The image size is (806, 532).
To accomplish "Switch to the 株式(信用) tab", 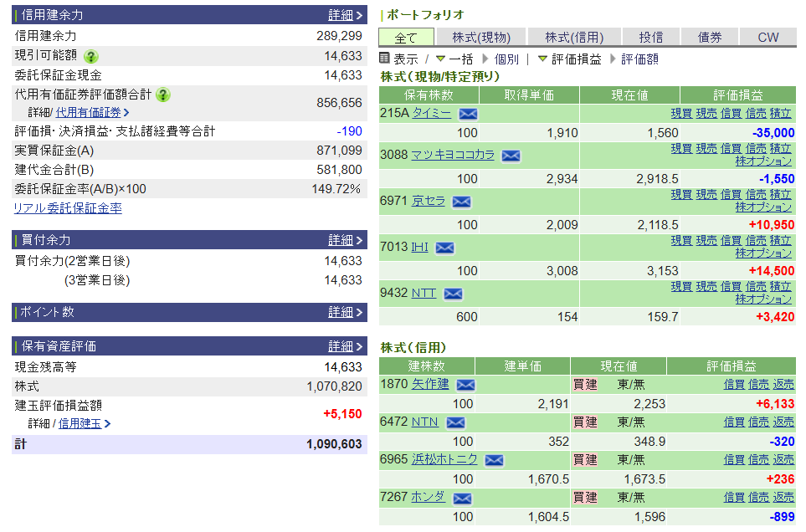I will (574, 37).
